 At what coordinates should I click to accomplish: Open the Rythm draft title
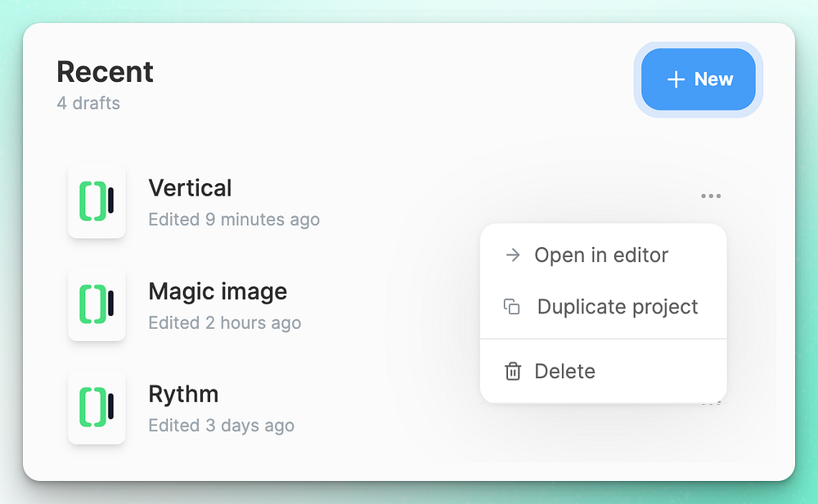183,394
